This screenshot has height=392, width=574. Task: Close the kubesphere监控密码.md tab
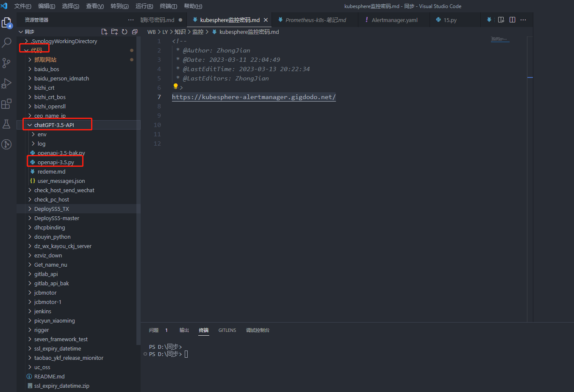(266, 20)
